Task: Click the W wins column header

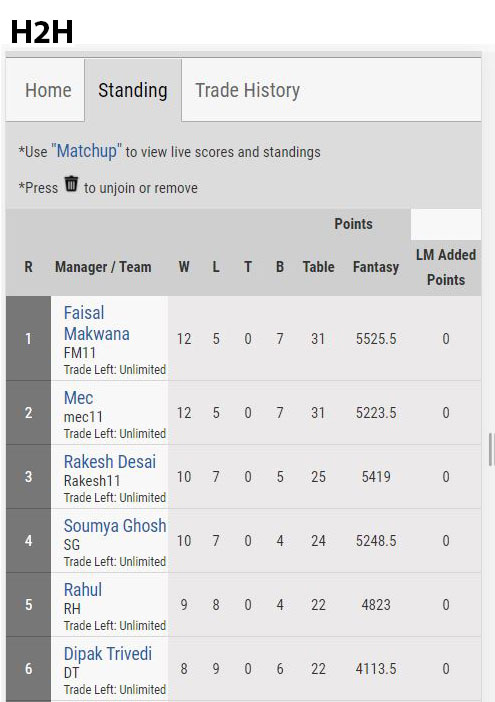Action: [184, 267]
